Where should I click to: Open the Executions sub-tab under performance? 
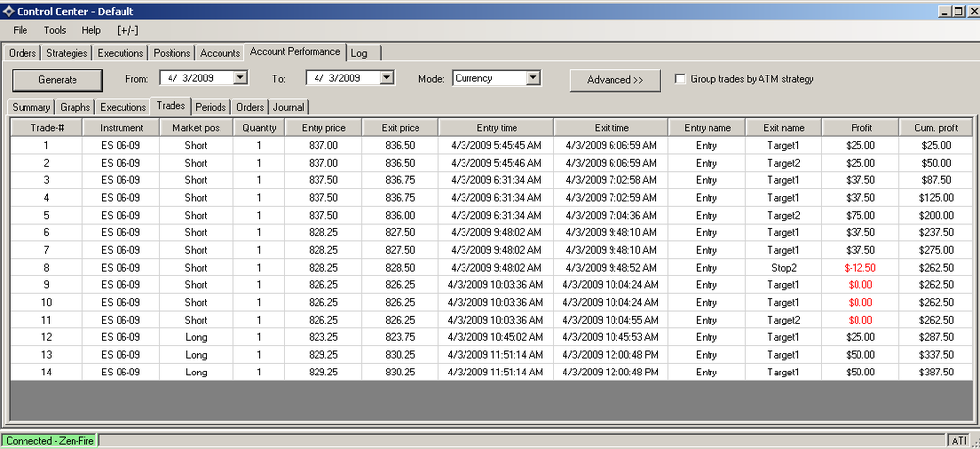point(123,107)
